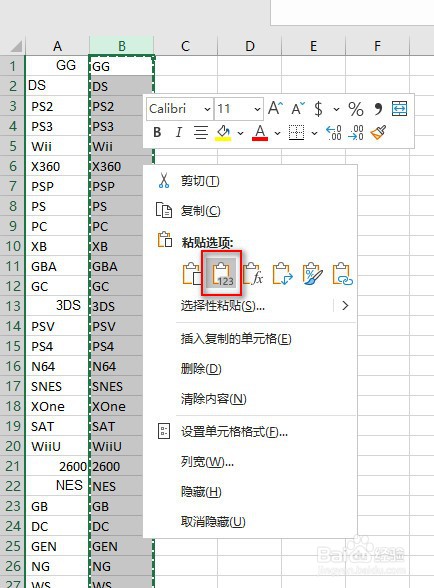Viewport: 434px width, 588px height.
Task: Click the Increase Font Size icon
Action: click(x=275, y=109)
